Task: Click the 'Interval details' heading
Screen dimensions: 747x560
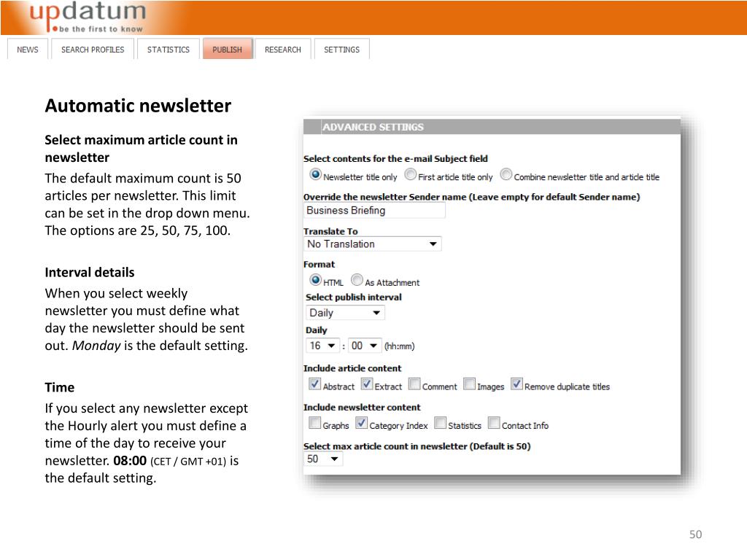Action: tap(90, 273)
